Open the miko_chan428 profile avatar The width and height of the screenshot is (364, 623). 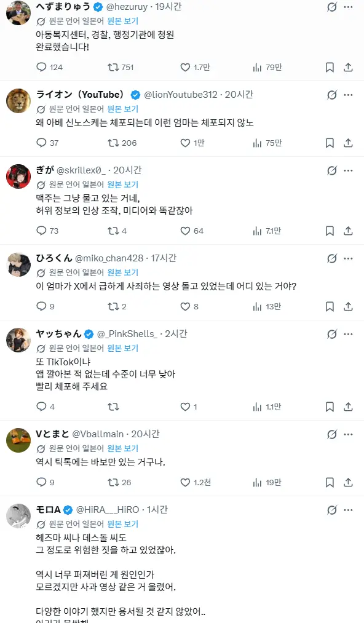point(18,264)
